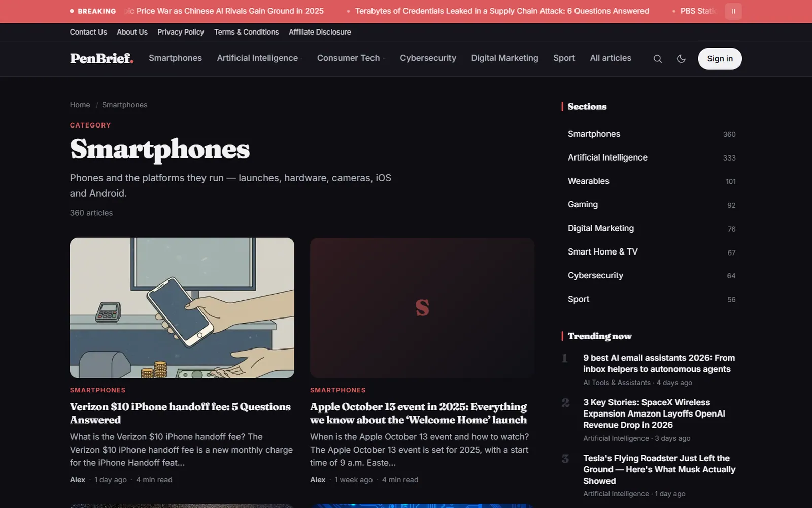Select Sport in the Sections sidebar

click(x=652, y=299)
